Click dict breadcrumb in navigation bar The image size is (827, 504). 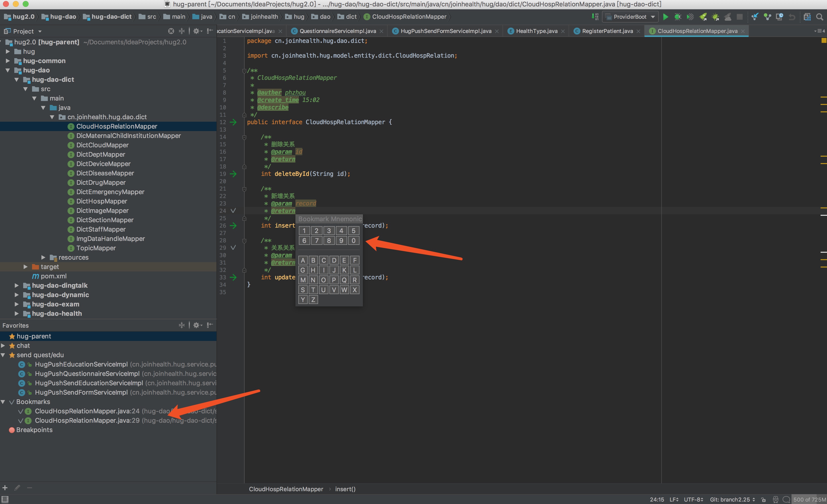coord(347,17)
